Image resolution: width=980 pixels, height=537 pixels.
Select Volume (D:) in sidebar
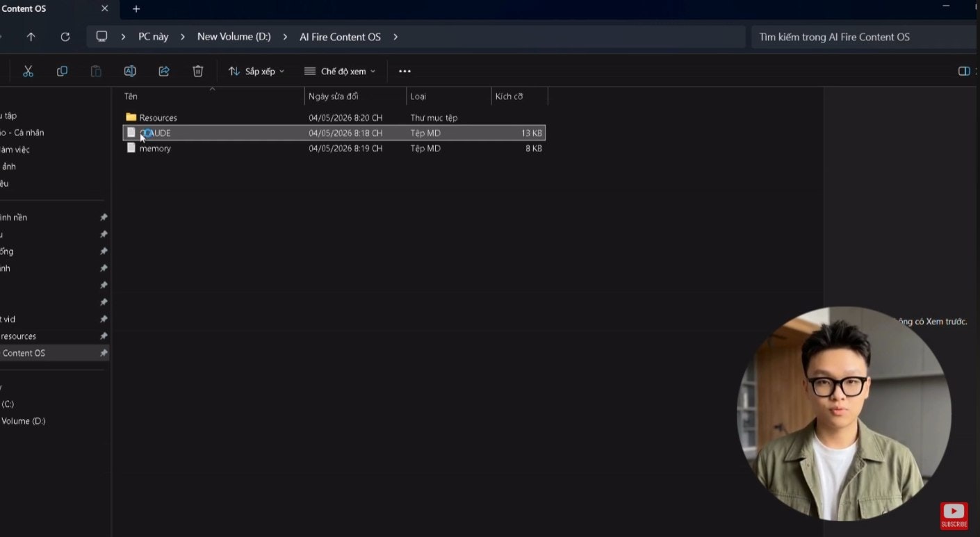(x=23, y=421)
